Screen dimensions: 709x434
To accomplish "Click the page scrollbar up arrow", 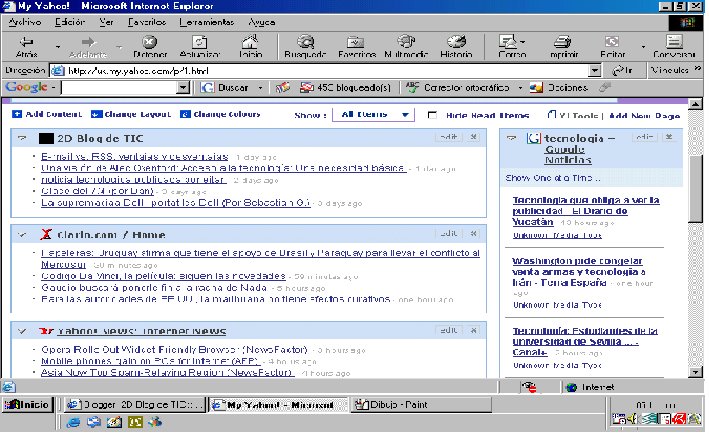I will pyautogui.click(x=695, y=104).
